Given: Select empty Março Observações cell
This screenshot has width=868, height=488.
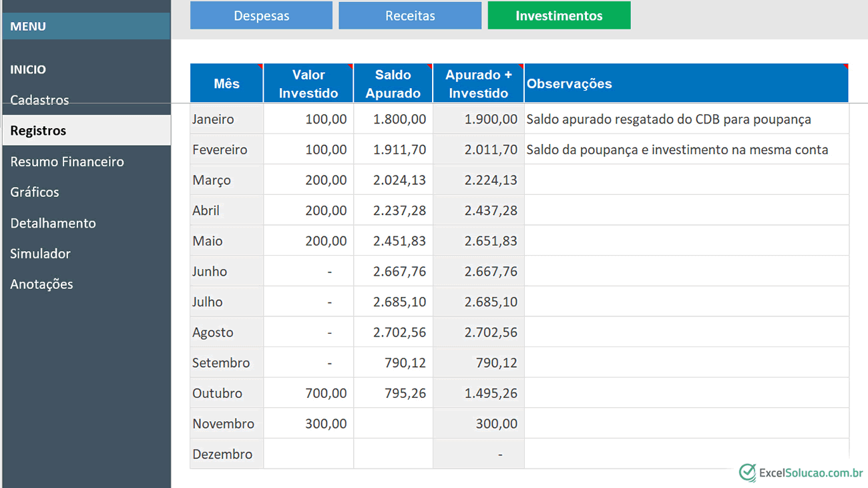Looking at the screenshot, I should (x=686, y=180).
